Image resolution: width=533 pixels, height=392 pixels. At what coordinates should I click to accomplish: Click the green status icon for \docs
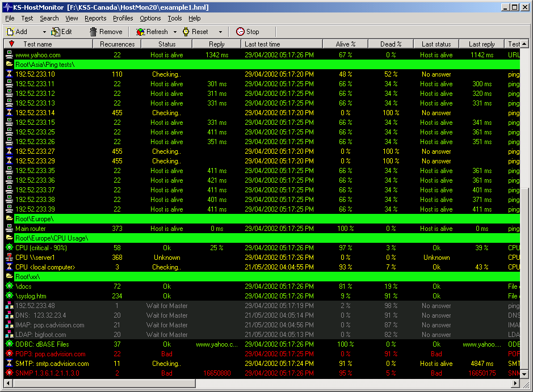pos(9,286)
